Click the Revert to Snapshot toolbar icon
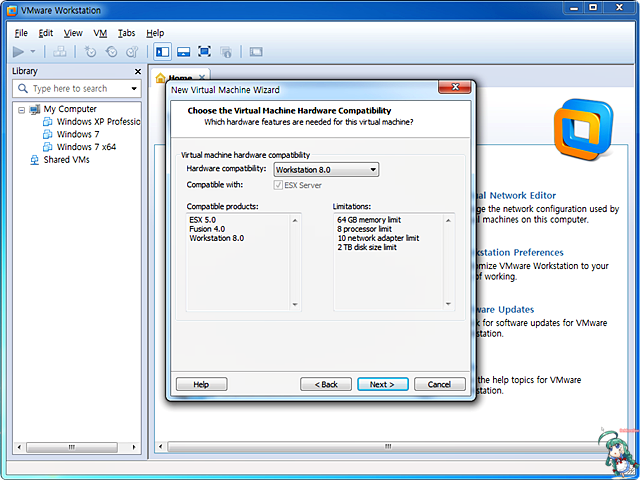The width and height of the screenshot is (640, 480). pos(111,51)
